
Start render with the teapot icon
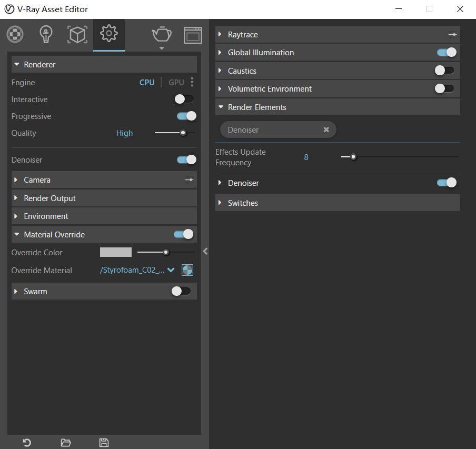coord(162,34)
